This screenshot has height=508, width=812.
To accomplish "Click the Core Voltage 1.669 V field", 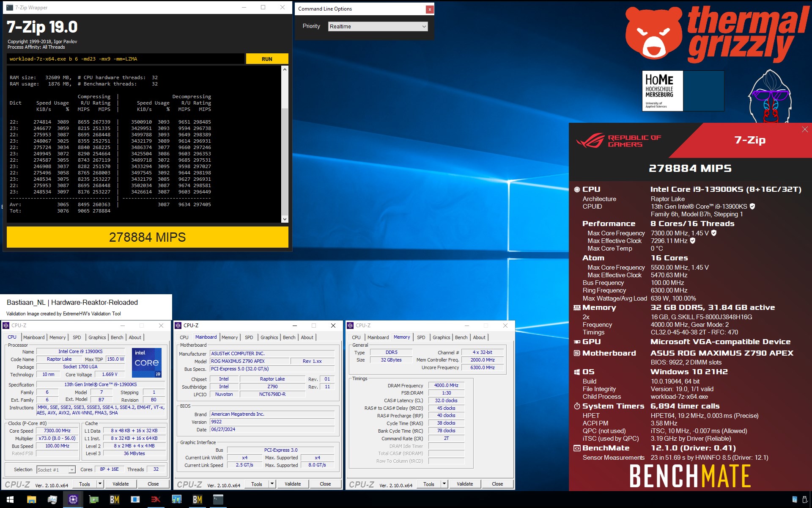I will [x=110, y=374].
